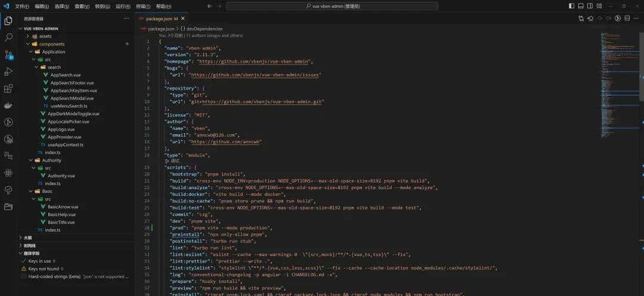The width and height of the screenshot is (644, 296).
Task: Expand the 时间线 timeline section
Action: pyautogui.click(x=76, y=245)
